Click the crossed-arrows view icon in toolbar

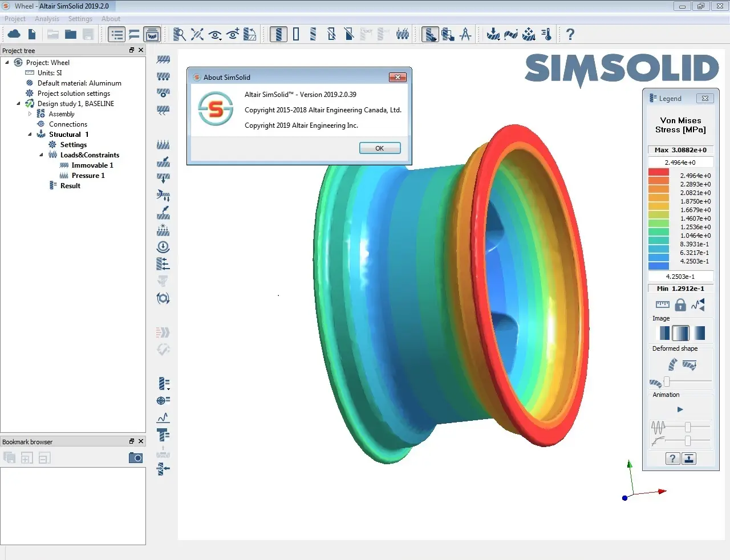[x=197, y=34]
